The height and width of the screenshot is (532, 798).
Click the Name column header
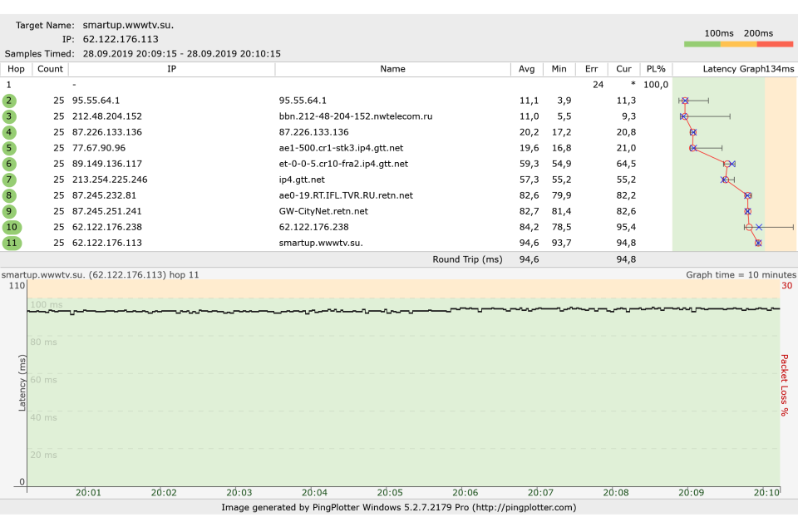point(392,69)
